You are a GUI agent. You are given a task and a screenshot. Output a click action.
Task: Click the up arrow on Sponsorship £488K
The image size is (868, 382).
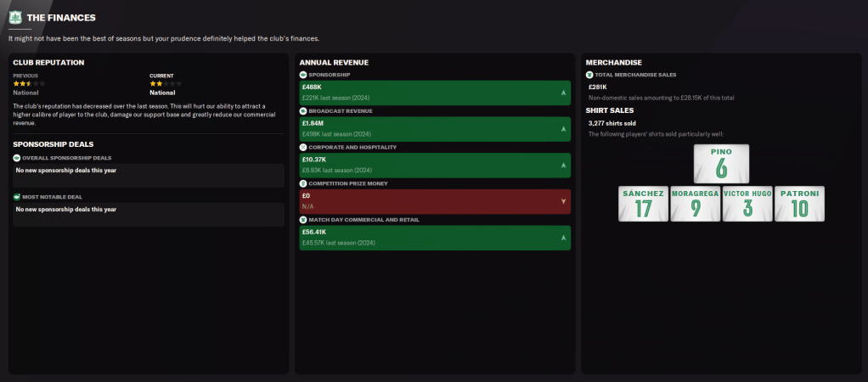coord(563,93)
